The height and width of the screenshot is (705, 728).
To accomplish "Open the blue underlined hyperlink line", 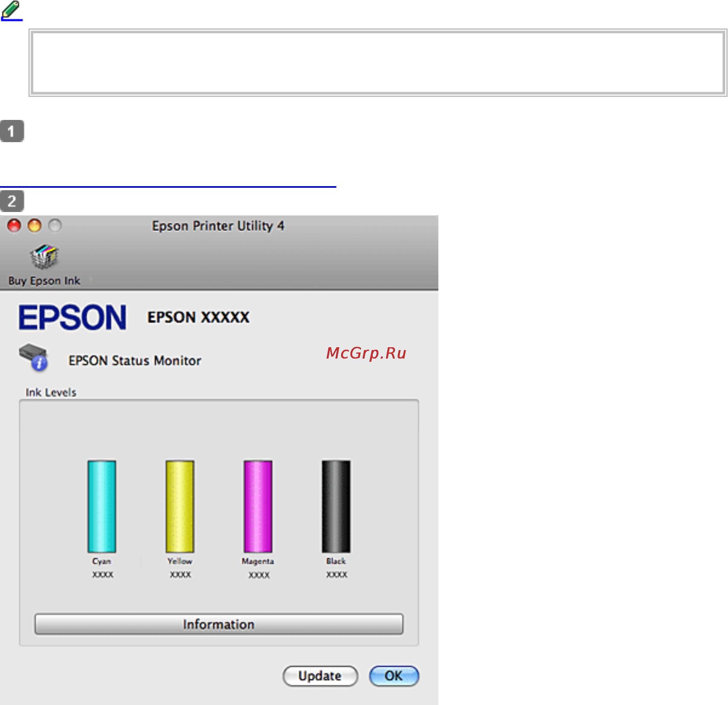I will [168, 187].
